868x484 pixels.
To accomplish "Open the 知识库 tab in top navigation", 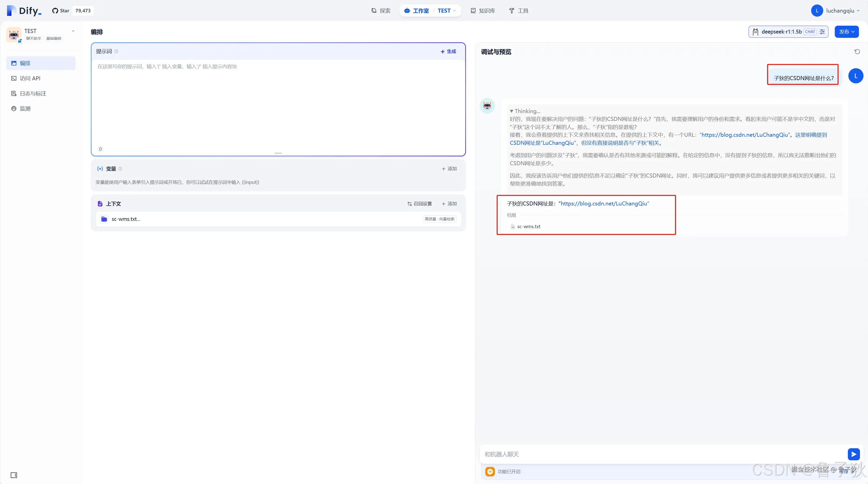I will tap(483, 11).
